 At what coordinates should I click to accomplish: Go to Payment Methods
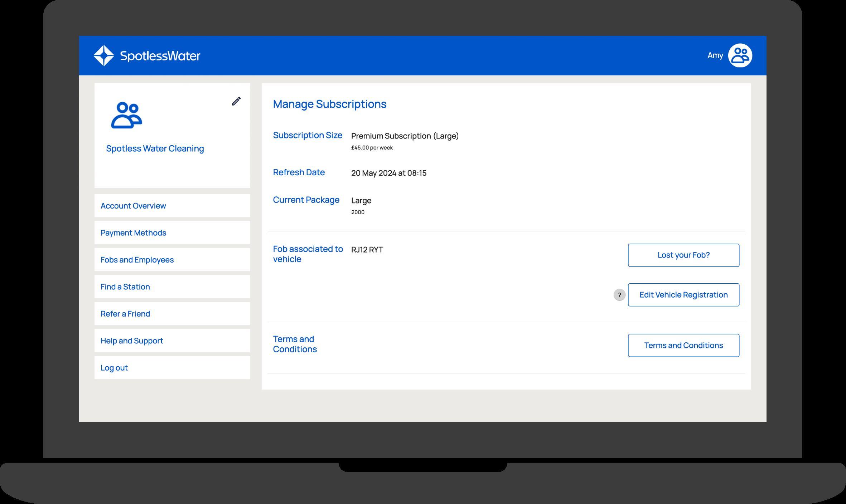tap(172, 233)
